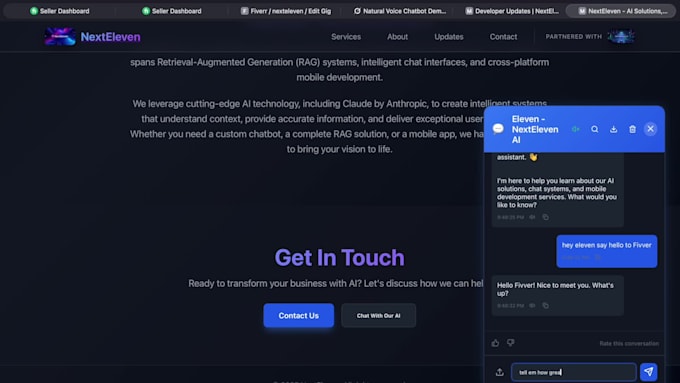Viewport: 680px width, 383px height.
Task: Switch to the Fiverr Edit Gig tab
Action: (286, 11)
